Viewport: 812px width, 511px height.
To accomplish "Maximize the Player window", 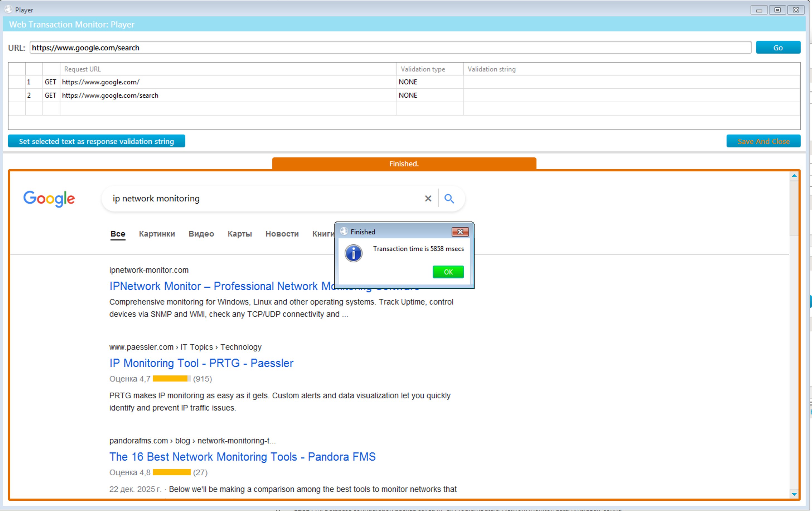I will click(777, 10).
